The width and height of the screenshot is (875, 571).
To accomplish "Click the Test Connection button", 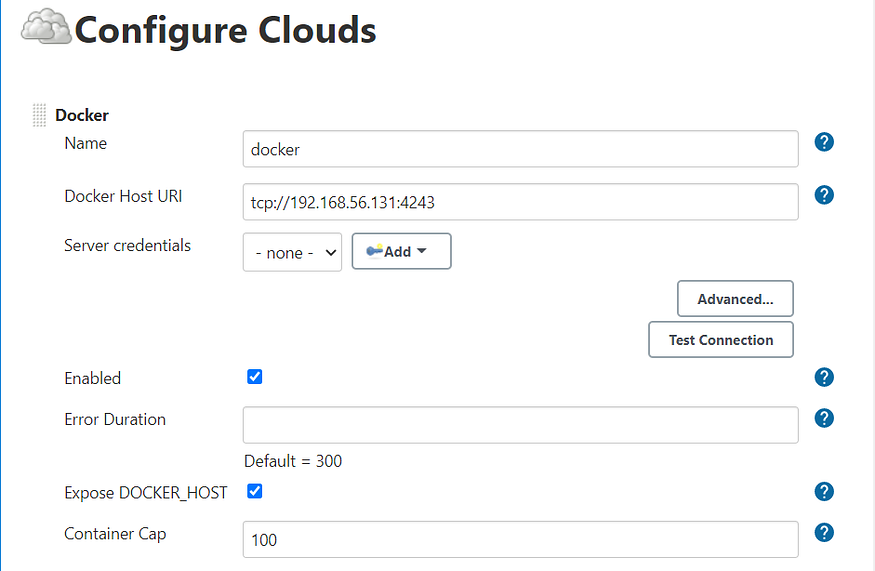I will pos(720,339).
